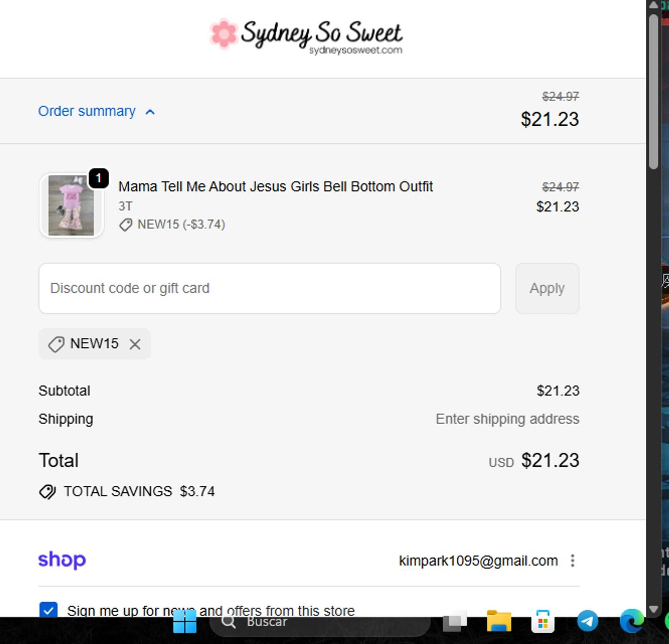The image size is (669, 644).
Task: Collapse the Order summary chevron
Action: 150,112
